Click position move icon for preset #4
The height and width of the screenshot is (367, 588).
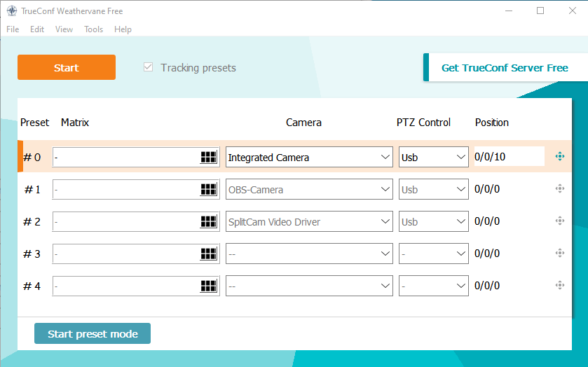pos(560,285)
